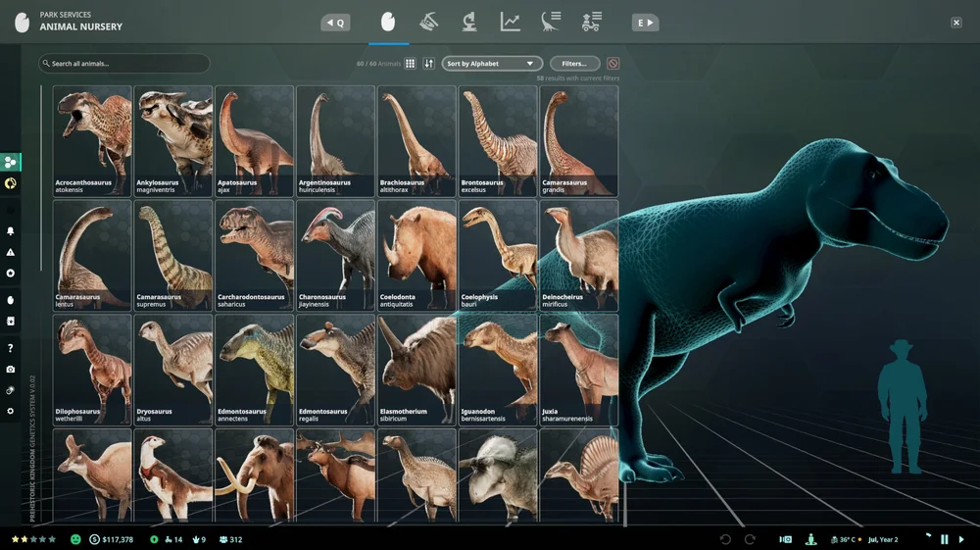Screen dimensions: 980x550
Task: Select the woolly mammoth card
Action: point(255,475)
